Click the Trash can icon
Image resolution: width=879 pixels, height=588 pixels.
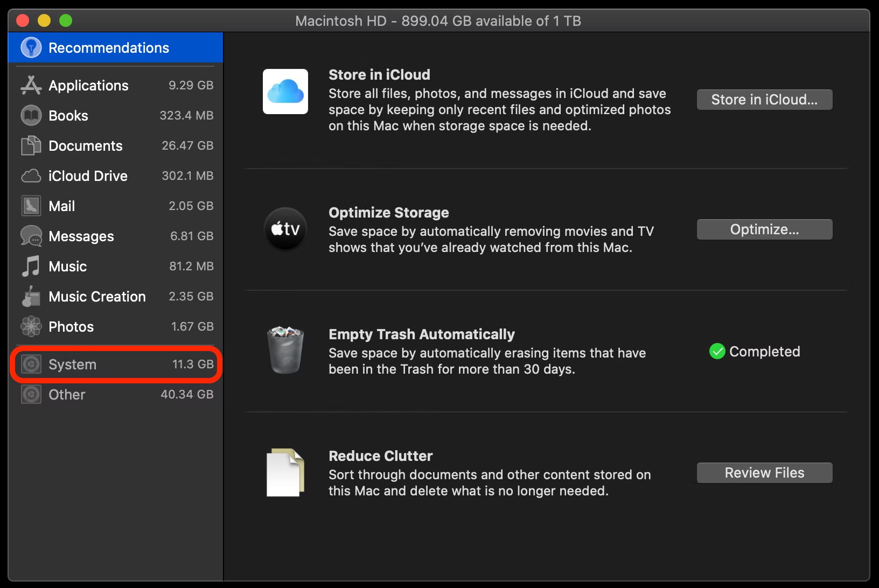[x=285, y=351]
